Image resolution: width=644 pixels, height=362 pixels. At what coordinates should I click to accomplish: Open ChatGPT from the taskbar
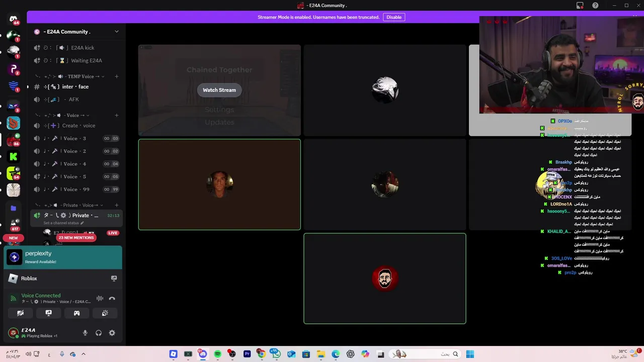tap(351, 354)
